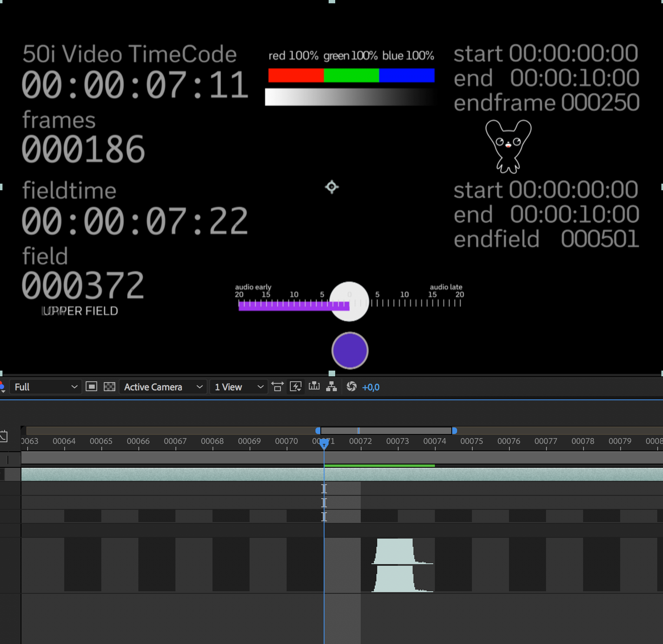Viewport: 663px width, 644px height.
Task: Click the frames count 000186
Action: point(83,149)
